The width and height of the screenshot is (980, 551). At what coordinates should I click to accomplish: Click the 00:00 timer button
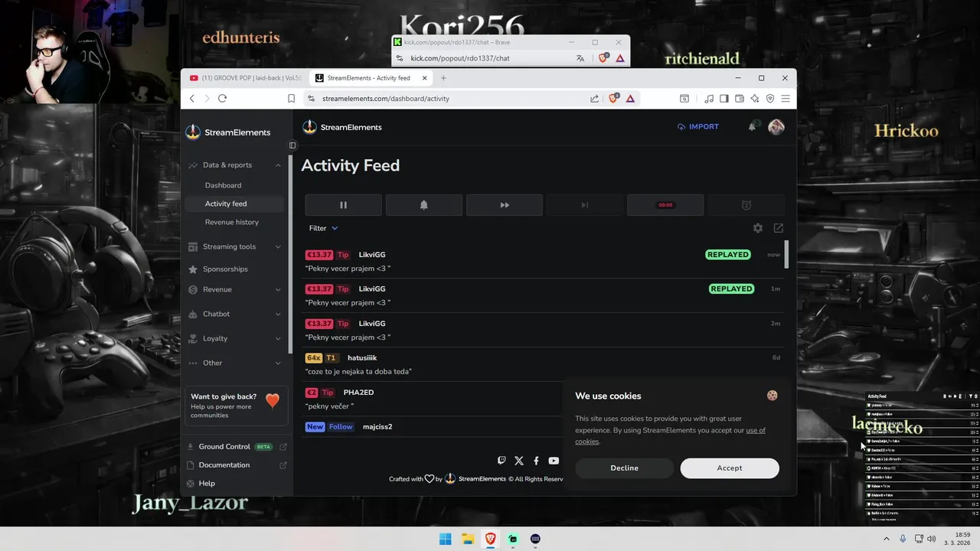pyautogui.click(x=665, y=205)
